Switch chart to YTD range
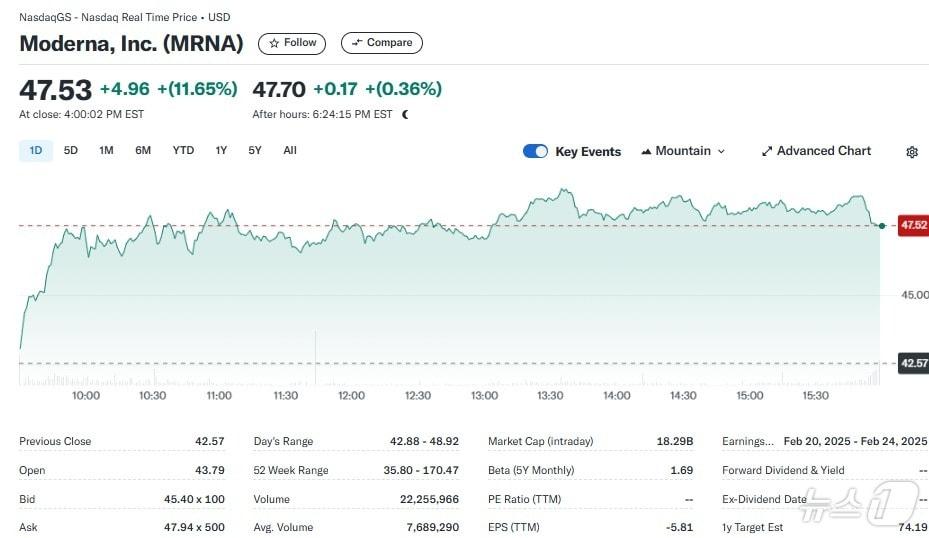This screenshot has height=538, width=929. (x=183, y=151)
